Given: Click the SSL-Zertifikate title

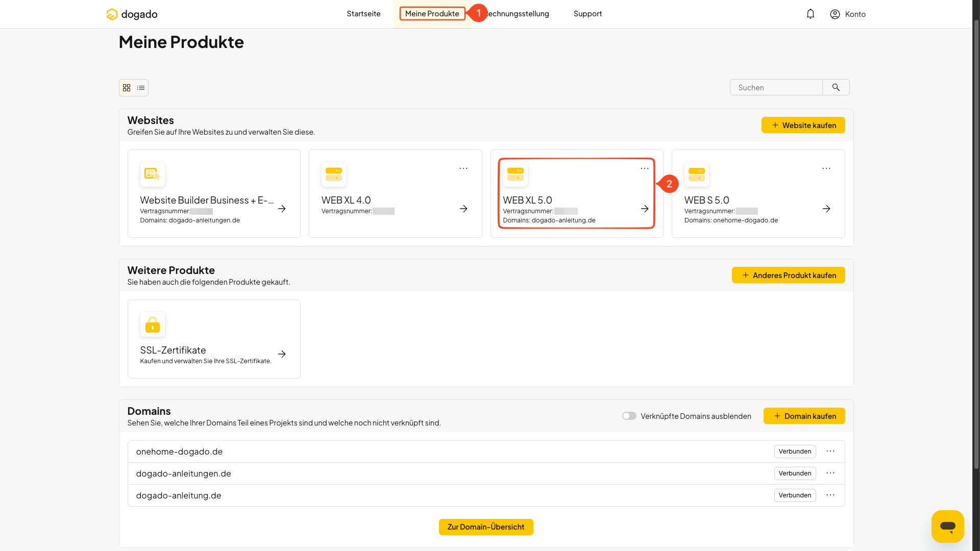Looking at the screenshot, I should pos(173,350).
